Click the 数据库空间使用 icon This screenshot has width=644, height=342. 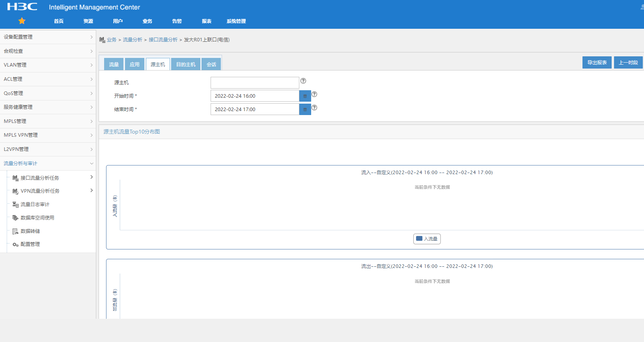tap(15, 218)
